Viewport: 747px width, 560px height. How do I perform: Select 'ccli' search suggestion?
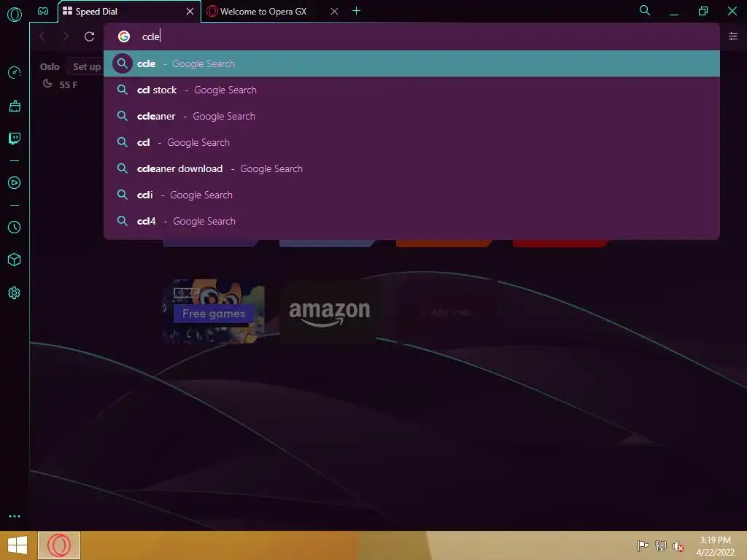411,195
